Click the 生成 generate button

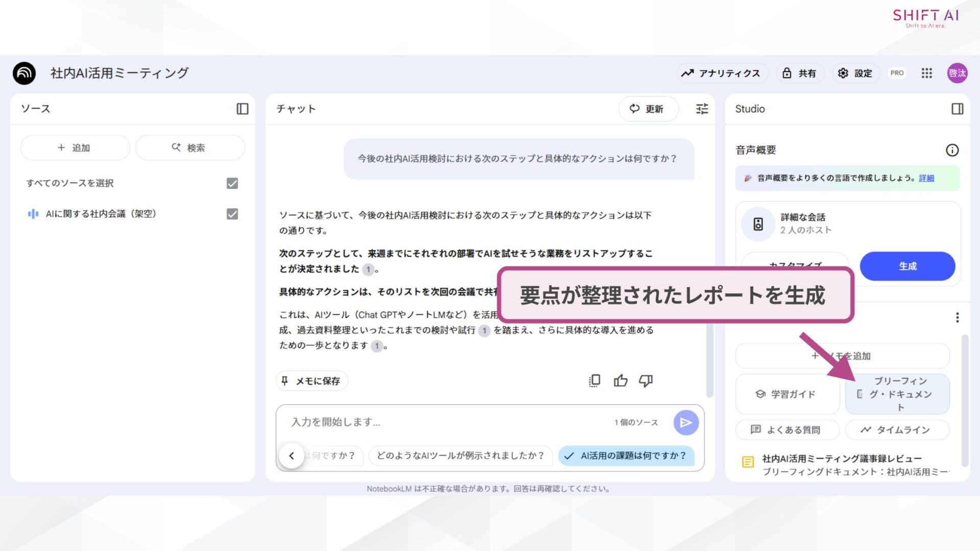click(x=907, y=266)
